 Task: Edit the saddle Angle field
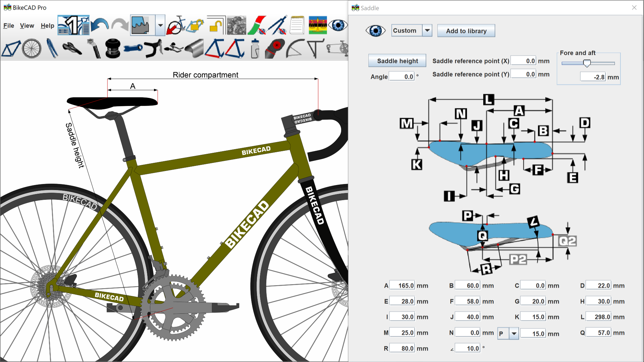pyautogui.click(x=402, y=76)
